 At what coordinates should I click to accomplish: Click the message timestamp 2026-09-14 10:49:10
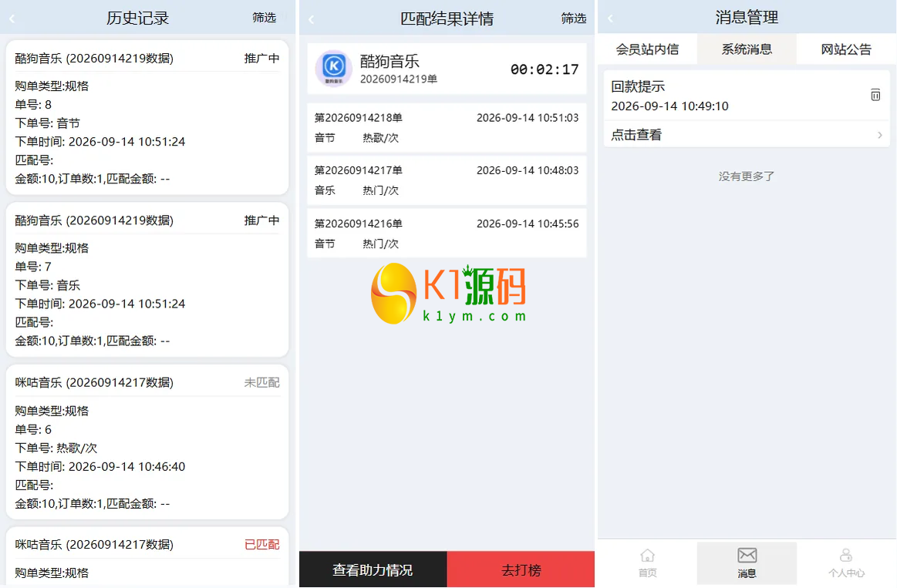coord(670,106)
